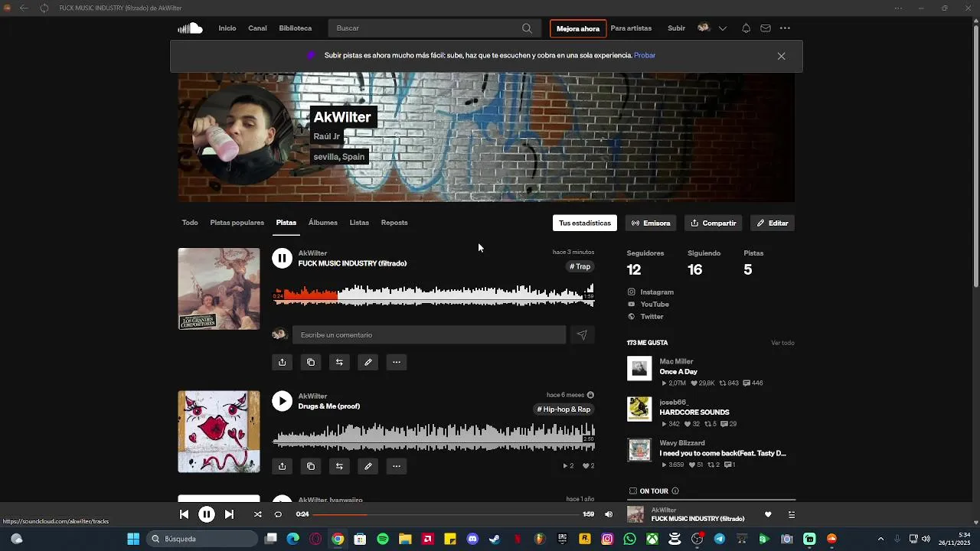Screen dimensions: 980x551
Task: Seek within Drugs & Me waveform
Action: [434, 437]
